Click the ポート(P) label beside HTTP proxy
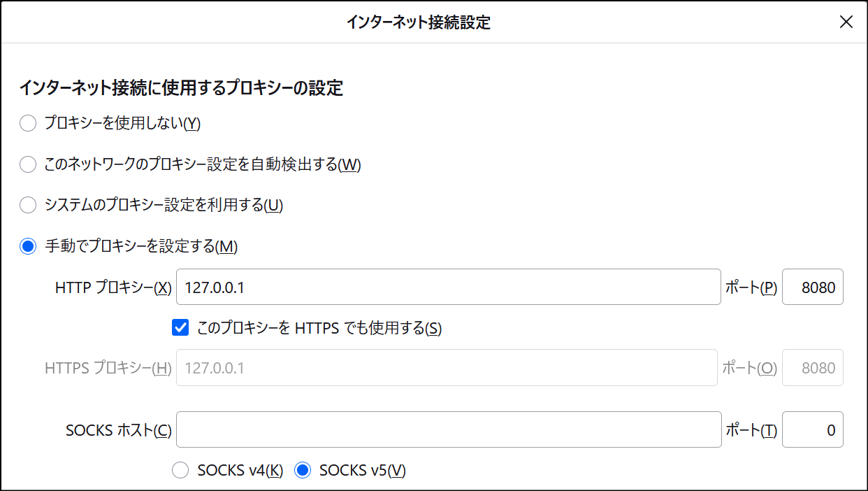The height and width of the screenshot is (491, 868). pos(751,287)
